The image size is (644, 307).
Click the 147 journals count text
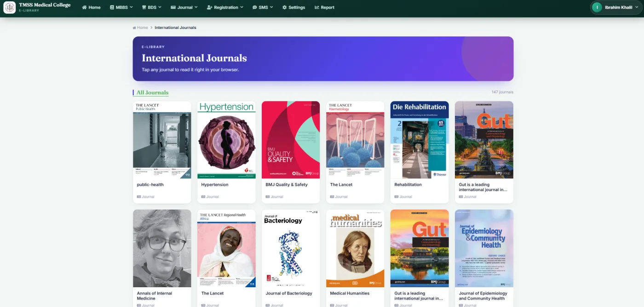pos(502,92)
